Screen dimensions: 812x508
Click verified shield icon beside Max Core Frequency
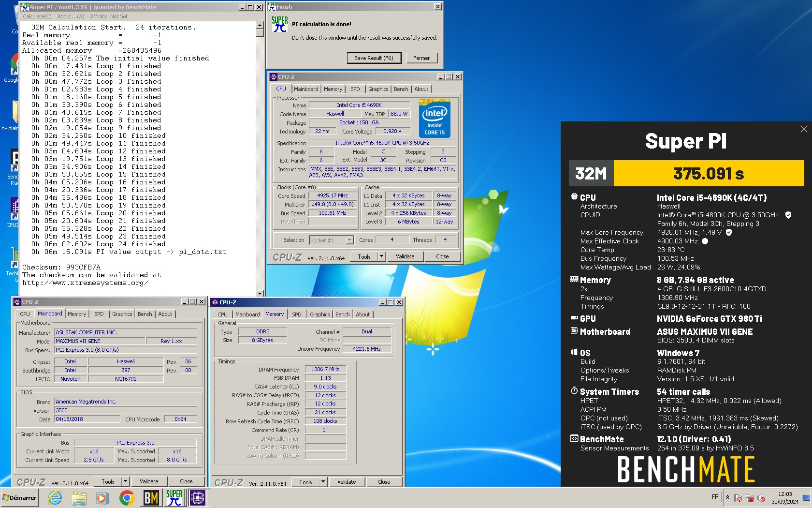tap(729, 232)
